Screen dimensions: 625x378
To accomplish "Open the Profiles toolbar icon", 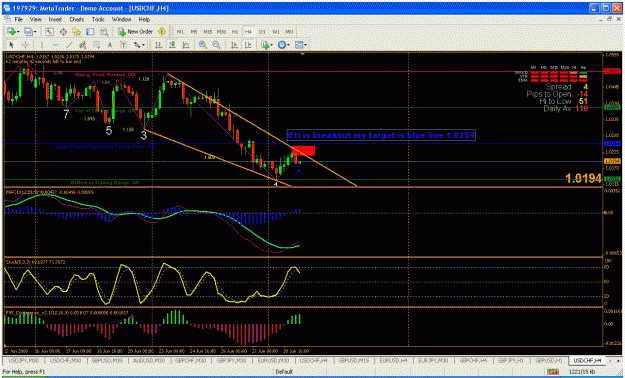I will pos(28,32).
